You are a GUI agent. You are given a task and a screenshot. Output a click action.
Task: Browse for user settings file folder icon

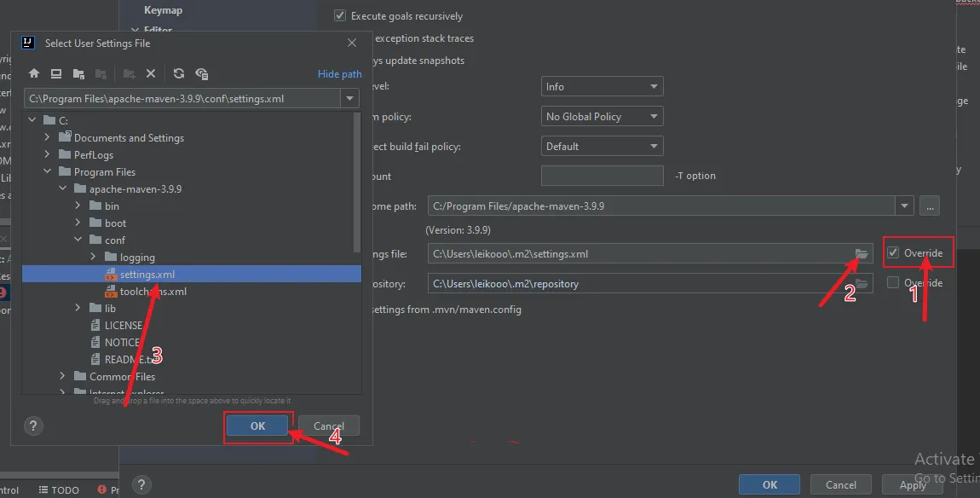[x=861, y=253]
